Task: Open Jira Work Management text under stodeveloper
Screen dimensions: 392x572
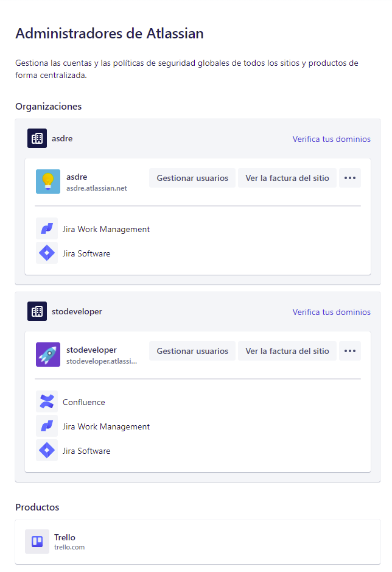Action: (x=106, y=426)
